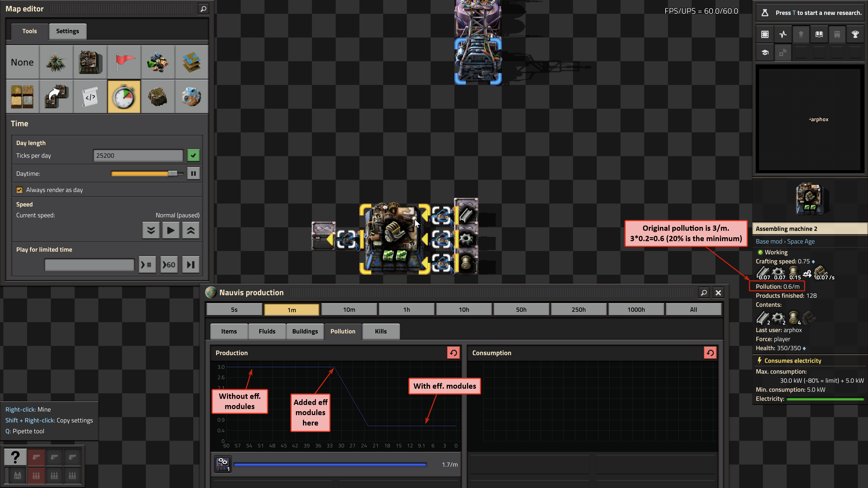Click the assembling machine 2 entity

coord(395,239)
